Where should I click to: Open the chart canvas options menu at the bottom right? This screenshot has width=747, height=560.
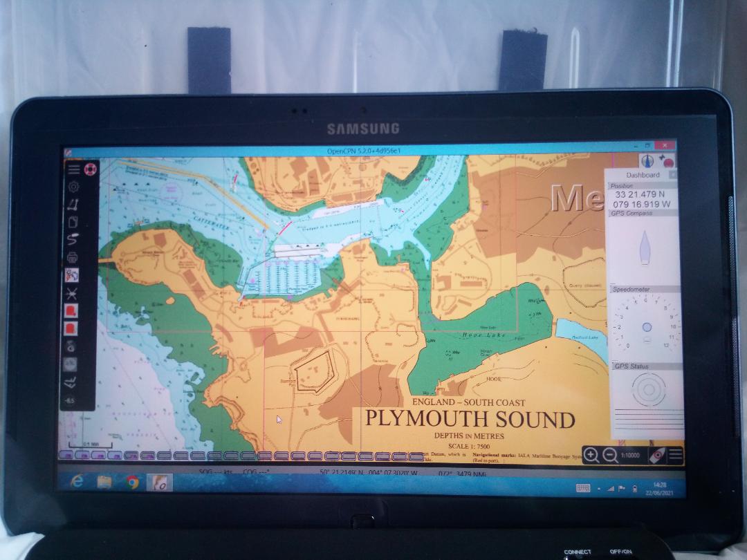coord(676,455)
